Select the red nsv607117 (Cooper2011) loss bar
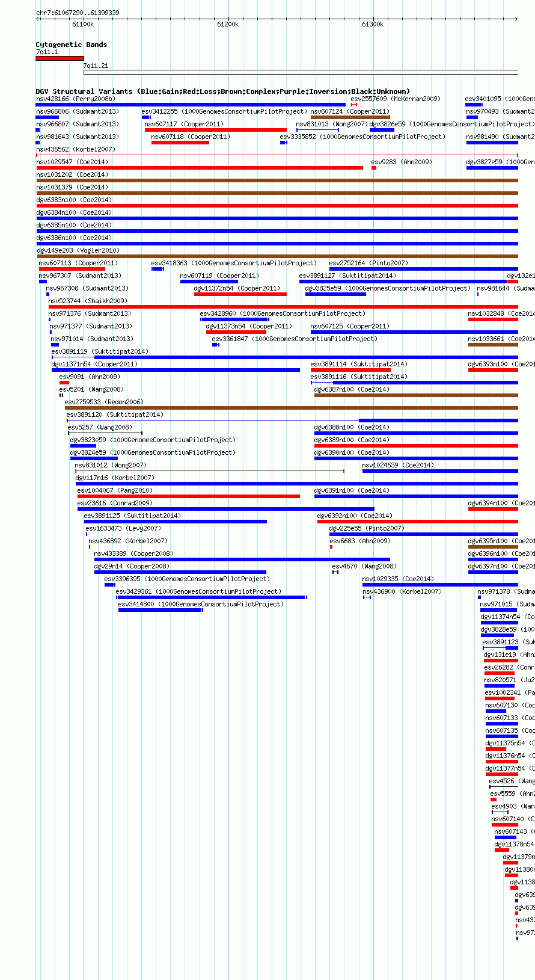Screen dimensions: 535x980 [216, 130]
